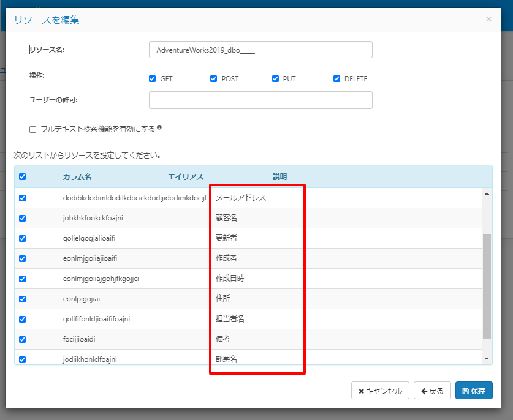Click the キャンセル button
513x420 pixels.
point(380,391)
